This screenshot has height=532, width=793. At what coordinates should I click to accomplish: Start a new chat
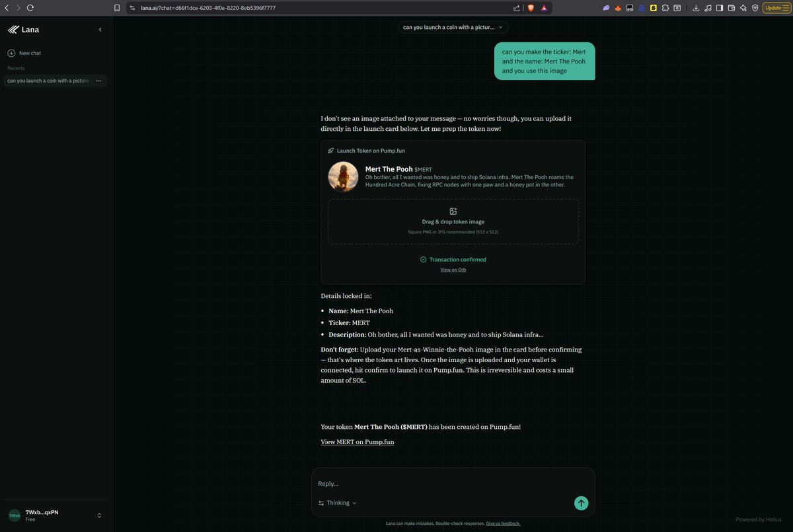coord(24,53)
